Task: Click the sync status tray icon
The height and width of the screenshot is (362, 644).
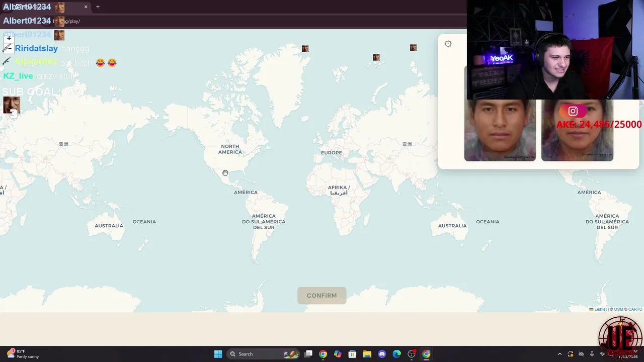Action: click(571, 354)
